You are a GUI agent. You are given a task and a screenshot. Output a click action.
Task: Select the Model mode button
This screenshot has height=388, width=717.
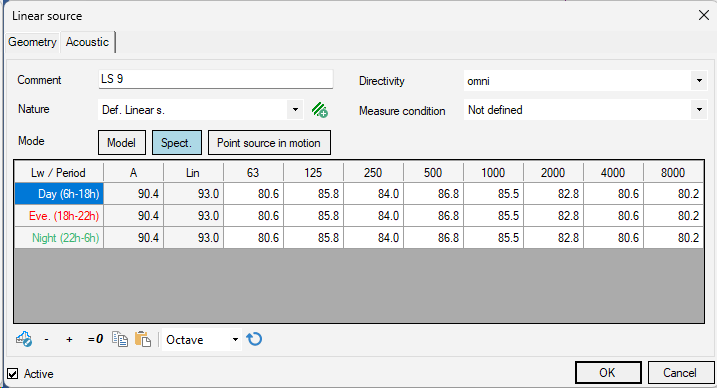coord(122,143)
